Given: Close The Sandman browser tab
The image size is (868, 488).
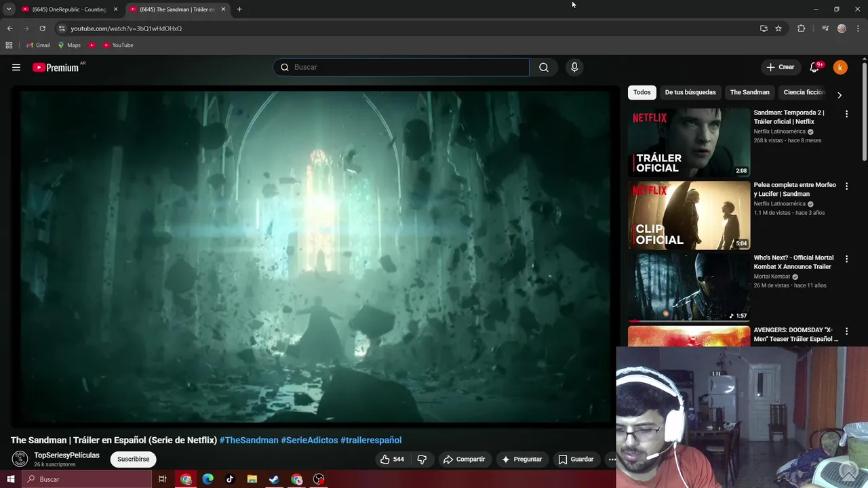Looking at the screenshot, I should (223, 9).
